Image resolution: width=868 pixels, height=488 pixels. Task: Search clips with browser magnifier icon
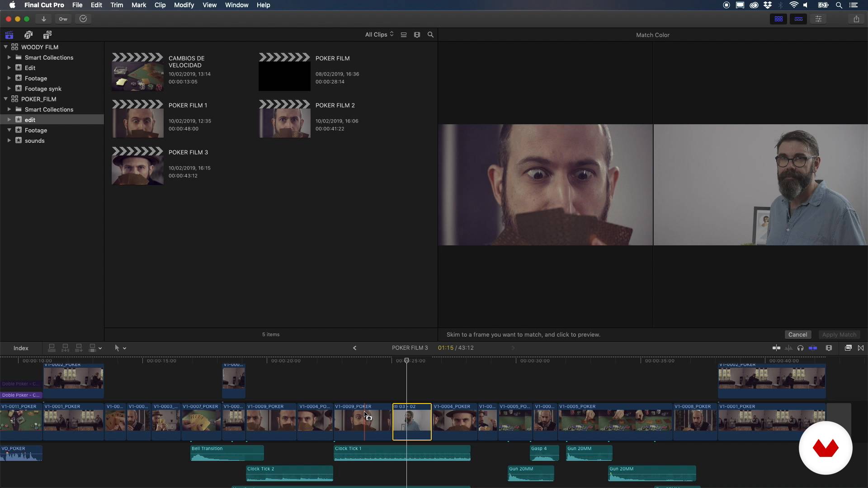pos(430,35)
